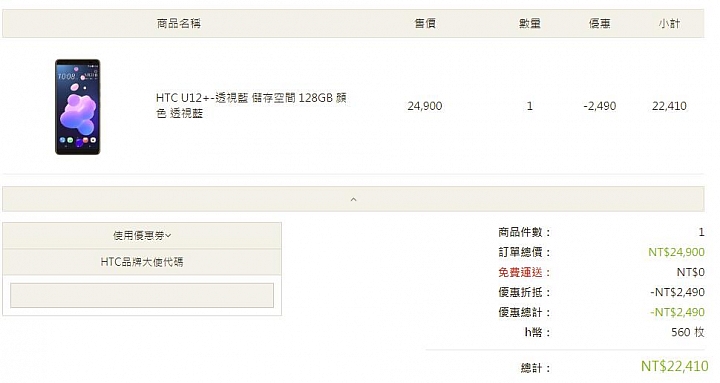Click the NT$24,900 order total amount
Screen dimensions: 720x383
point(676,252)
